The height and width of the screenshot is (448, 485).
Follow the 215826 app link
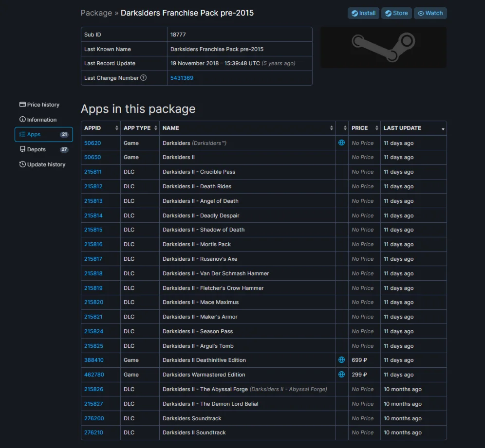click(93, 389)
